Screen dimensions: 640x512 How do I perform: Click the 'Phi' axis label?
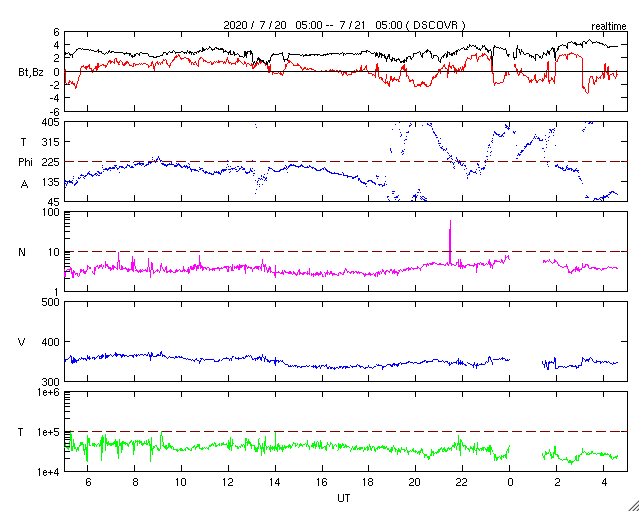pyautogui.click(x=25, y=163)
